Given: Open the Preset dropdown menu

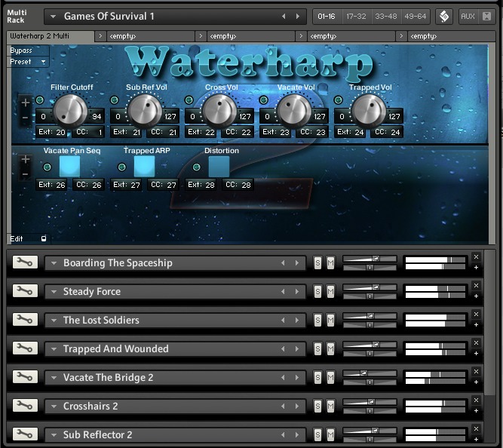Looking at the screenshot, I should tap(29, 62).
